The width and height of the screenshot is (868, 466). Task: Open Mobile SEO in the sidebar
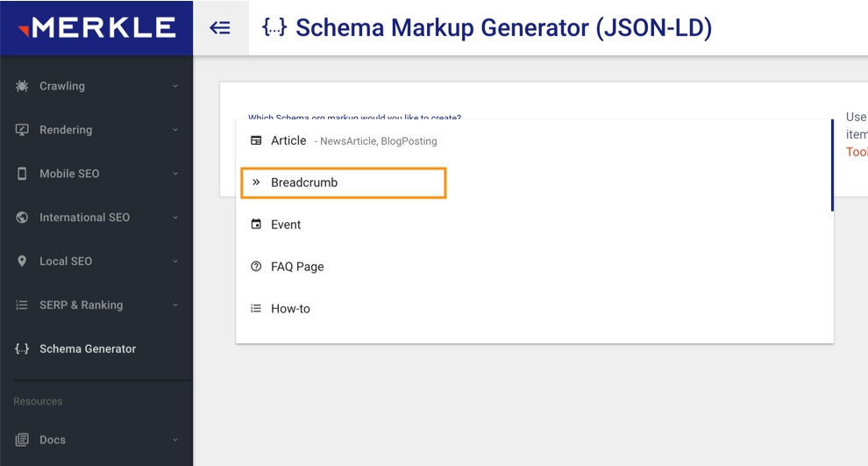(x=96, y=174)
